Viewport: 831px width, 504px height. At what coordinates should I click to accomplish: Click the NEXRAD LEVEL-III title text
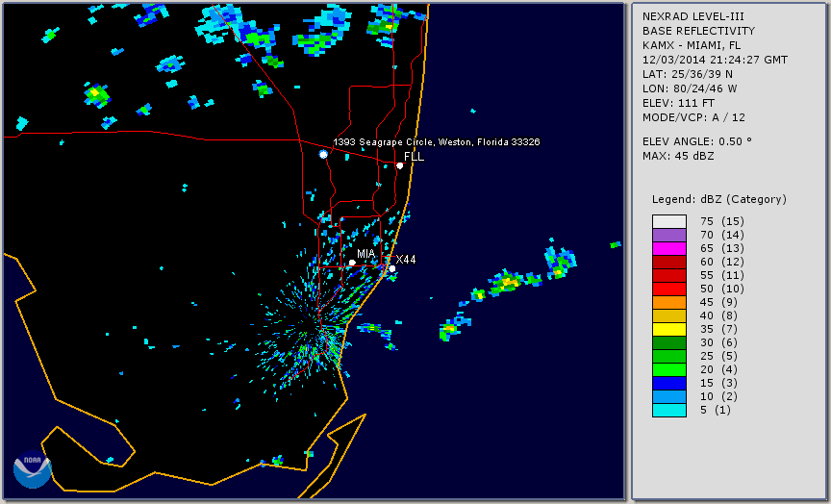click(x=693, y=16)
